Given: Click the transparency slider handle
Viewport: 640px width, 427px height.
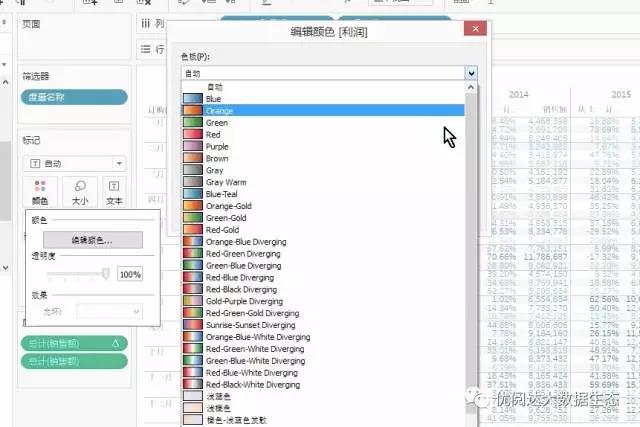Looking at the screenshot, I should click(106, 274).
